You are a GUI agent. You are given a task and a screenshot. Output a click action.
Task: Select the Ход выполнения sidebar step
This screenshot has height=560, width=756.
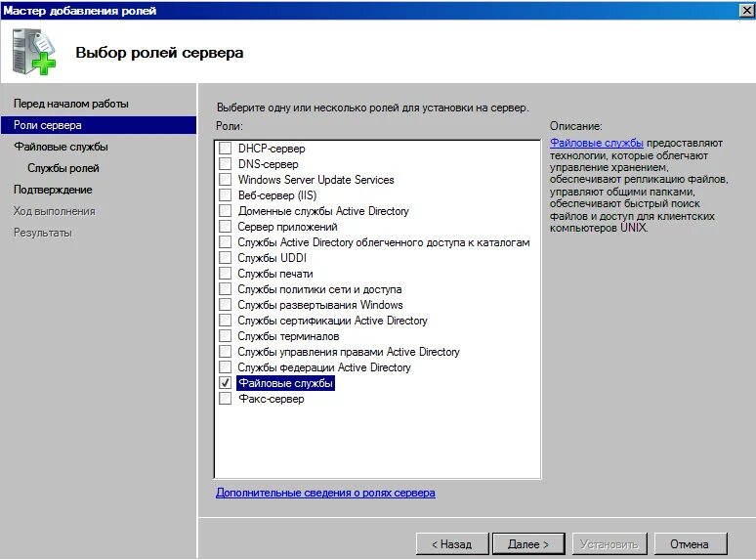(x=54, y=211)
